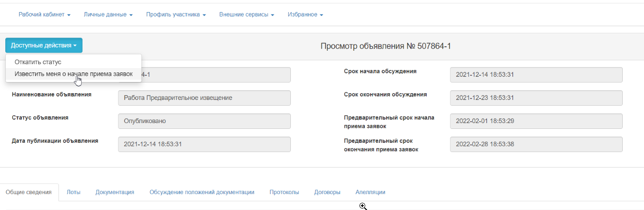View the Апелляции tab
Screen dimensions: 644x210
coord(370,192)
